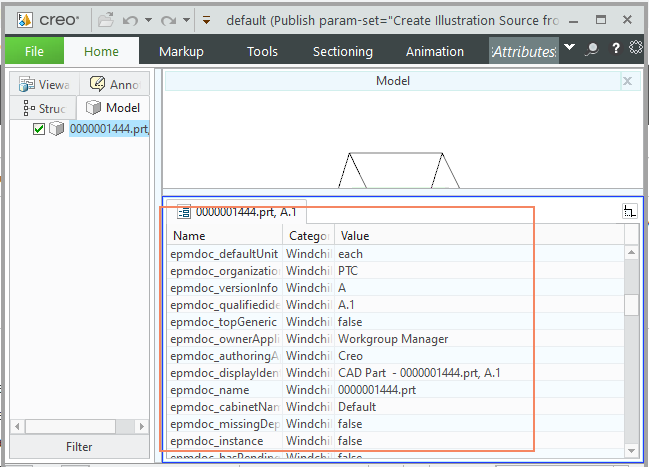Open the Redo history dropdown arrow
Screen dimensions: 649x467
[184, 19]
